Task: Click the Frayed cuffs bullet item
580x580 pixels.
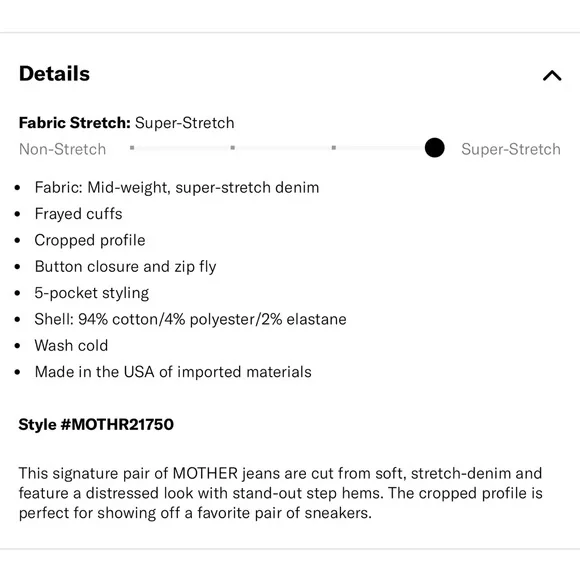Action: tap(78, 214)
